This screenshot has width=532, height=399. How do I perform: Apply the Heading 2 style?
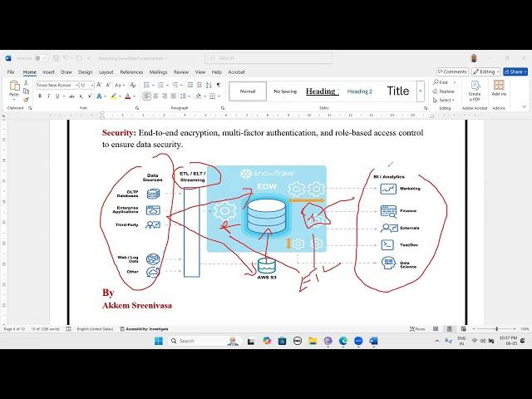point(360,91)
